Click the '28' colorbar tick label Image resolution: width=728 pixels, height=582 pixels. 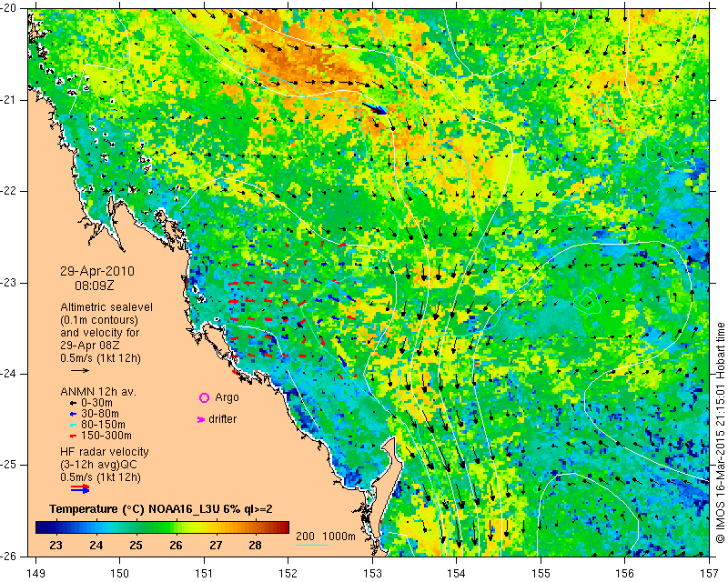coord(256,545)
